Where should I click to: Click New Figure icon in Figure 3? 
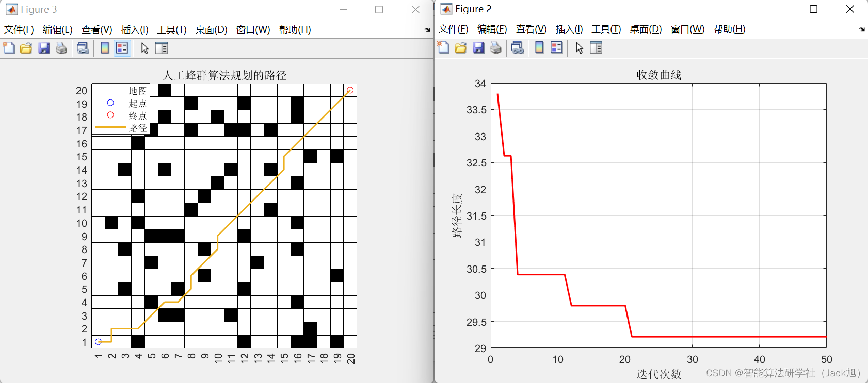coord(9,48)
